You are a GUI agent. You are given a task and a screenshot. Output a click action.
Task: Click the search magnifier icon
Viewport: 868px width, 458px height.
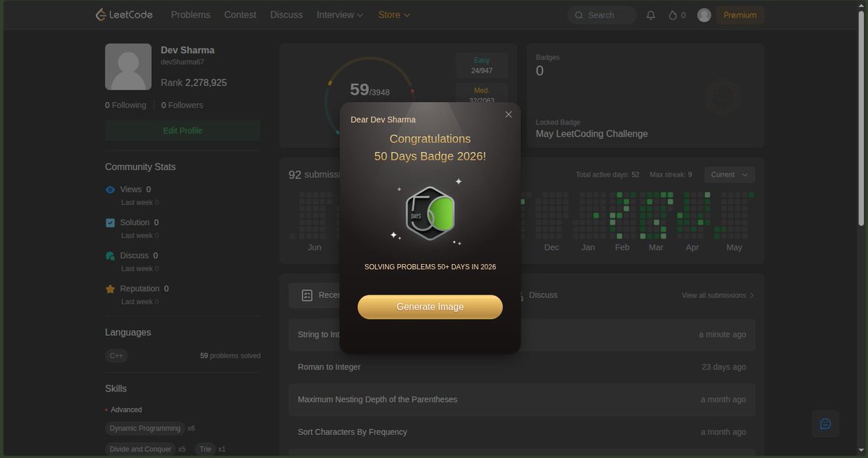[x=579, y=15]
